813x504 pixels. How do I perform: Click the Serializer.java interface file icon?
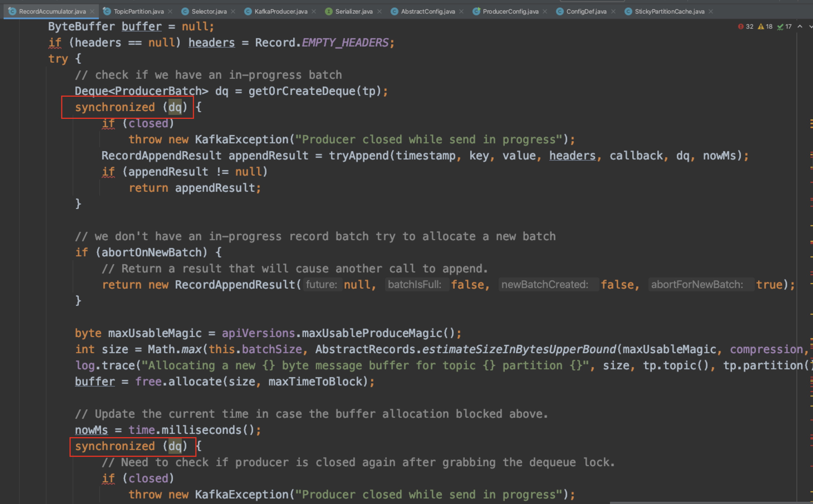click(x=329, y=12)
